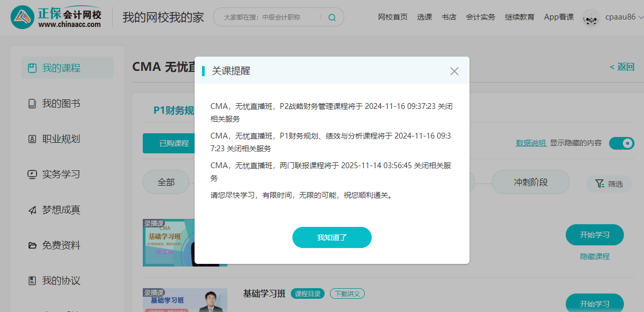Click the search magnifier icon

click(332, 17)
